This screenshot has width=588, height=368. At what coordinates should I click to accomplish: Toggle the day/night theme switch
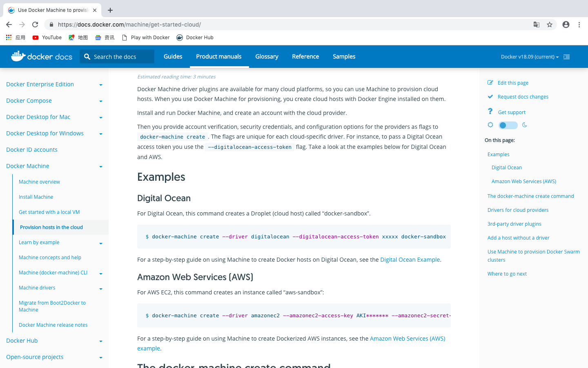coord(508,125)
